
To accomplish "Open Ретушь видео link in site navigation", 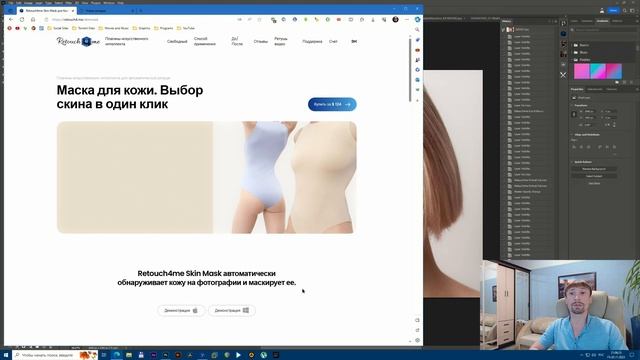I will (281, 41).
